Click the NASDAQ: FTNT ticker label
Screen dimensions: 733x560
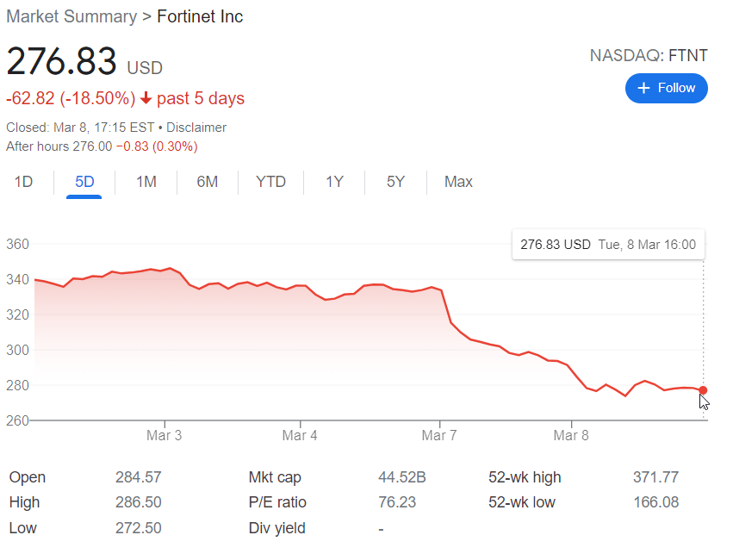648,56
